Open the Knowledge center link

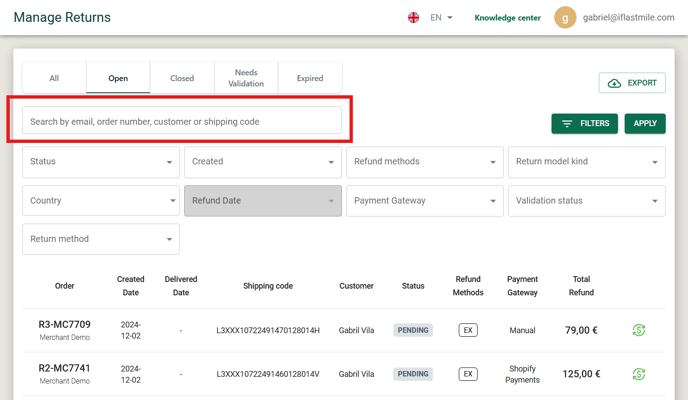tap(507, 18)
